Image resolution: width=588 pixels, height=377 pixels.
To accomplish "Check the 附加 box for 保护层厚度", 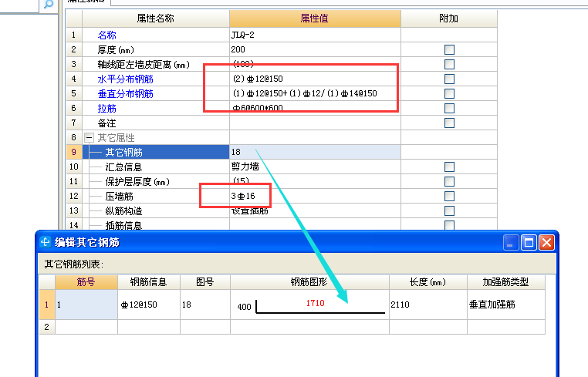I will (x=449, y=181).
